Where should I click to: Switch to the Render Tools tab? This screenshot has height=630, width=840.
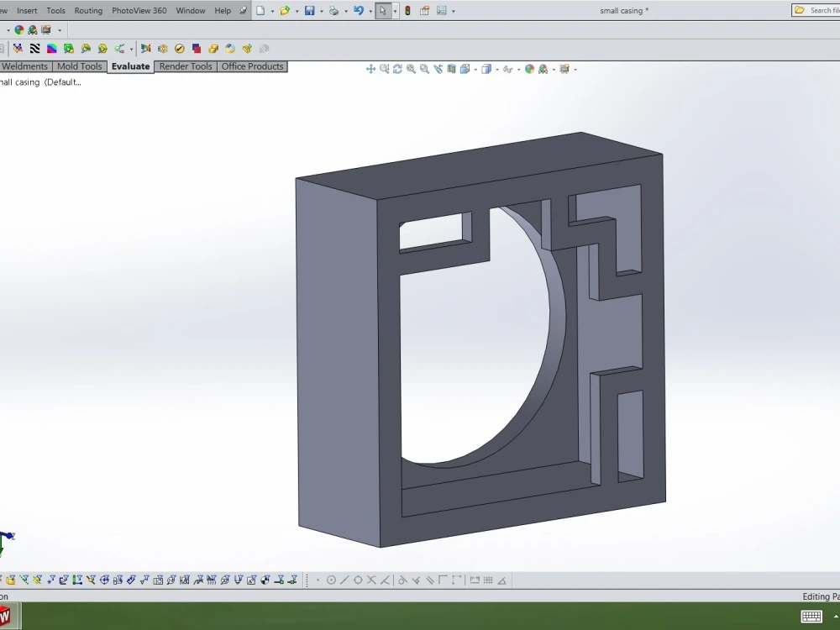tap(186, 66)
